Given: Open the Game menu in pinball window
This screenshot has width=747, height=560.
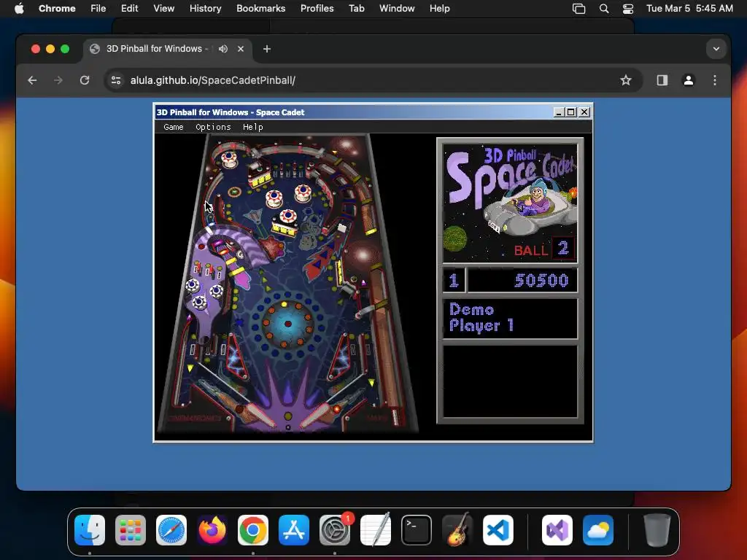Looking at the screenshot, I should pyautogui.click(x=174, y=127).
